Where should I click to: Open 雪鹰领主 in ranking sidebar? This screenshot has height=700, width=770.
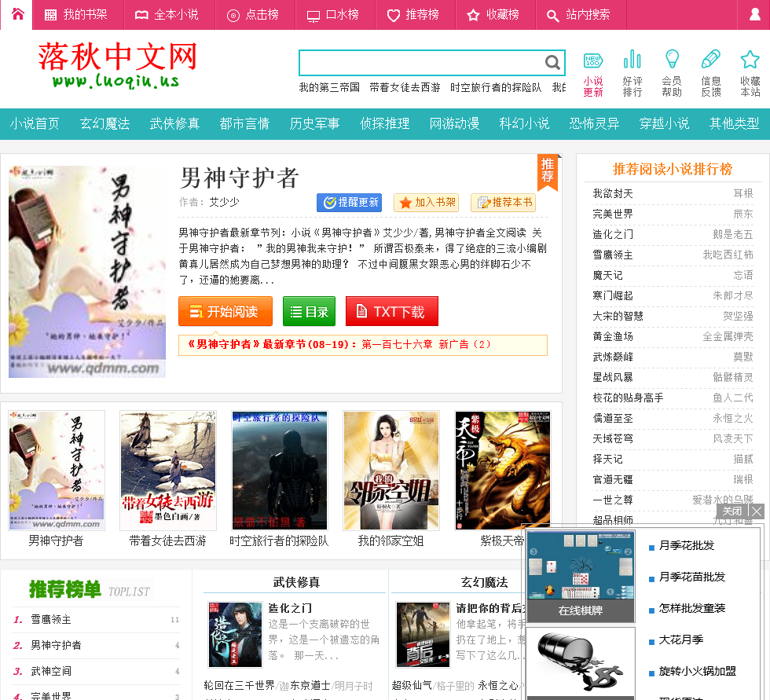[613, 255]
